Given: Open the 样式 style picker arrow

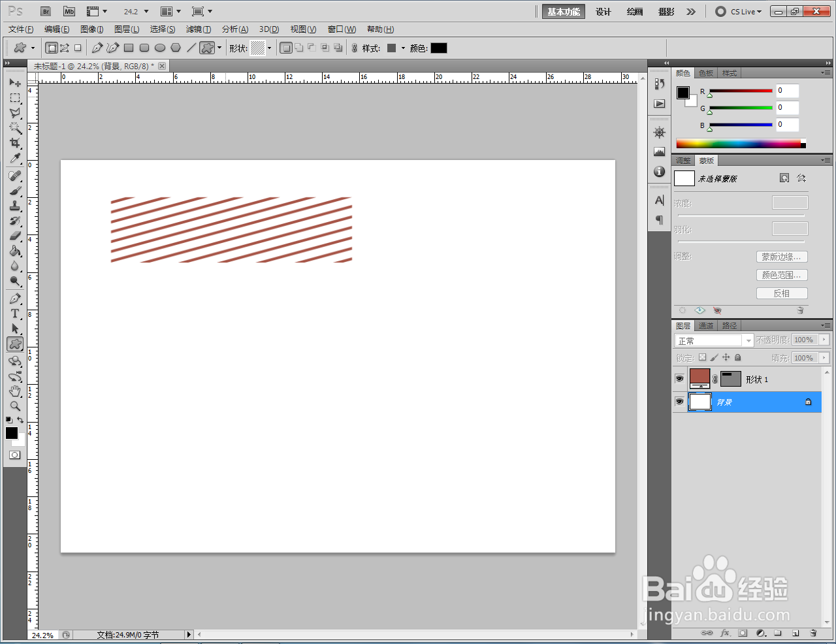Looking at the screenshot, I should click(x=403, y=48).
